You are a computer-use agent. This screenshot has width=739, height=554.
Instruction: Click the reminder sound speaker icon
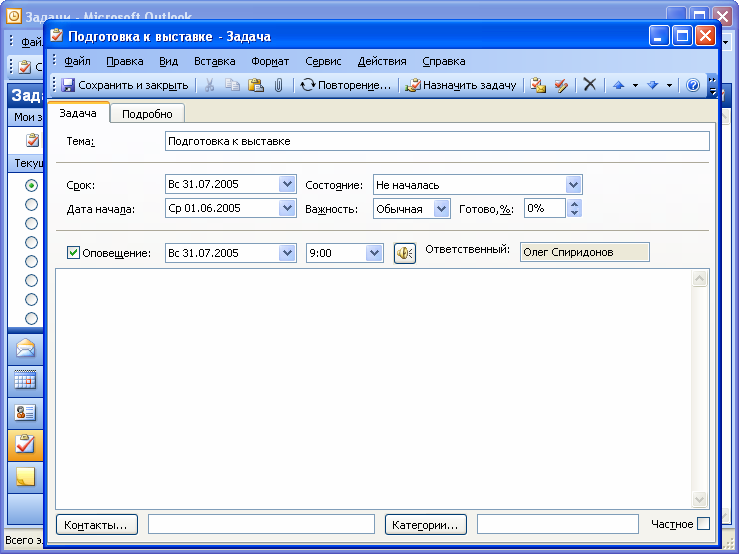[404, 253]
